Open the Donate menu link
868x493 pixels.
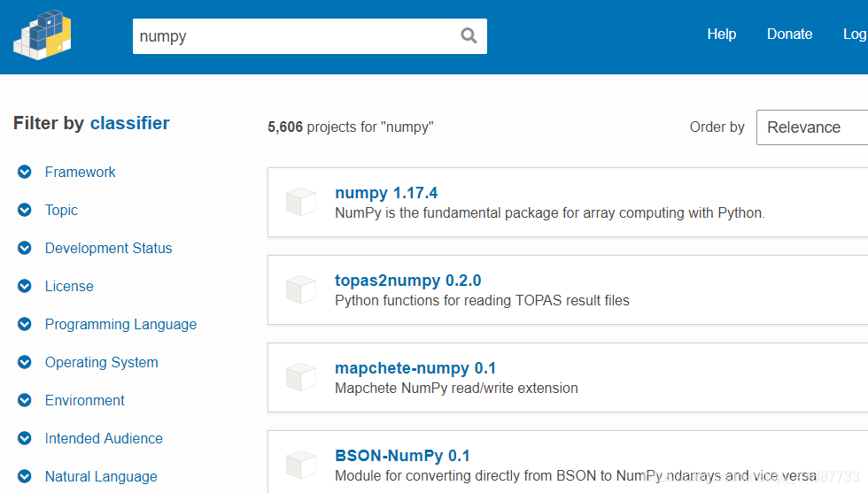tap(789, 35)
